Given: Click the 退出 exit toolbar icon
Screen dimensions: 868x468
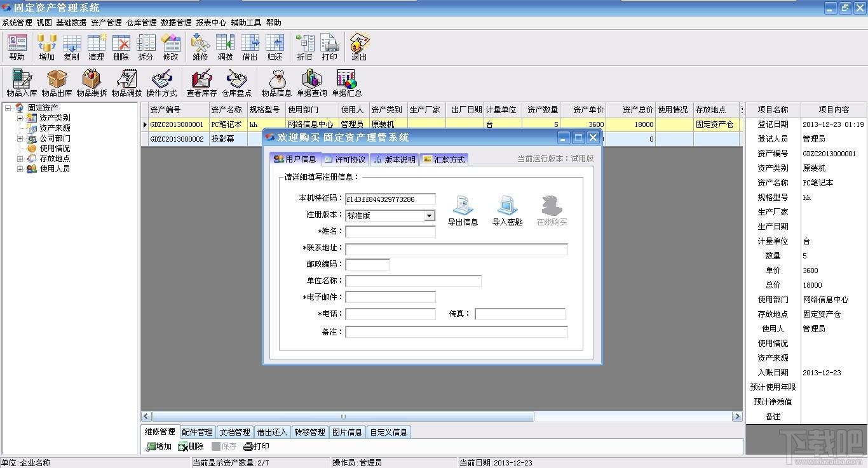Looking at the screenshot, I should click(359, 47).
